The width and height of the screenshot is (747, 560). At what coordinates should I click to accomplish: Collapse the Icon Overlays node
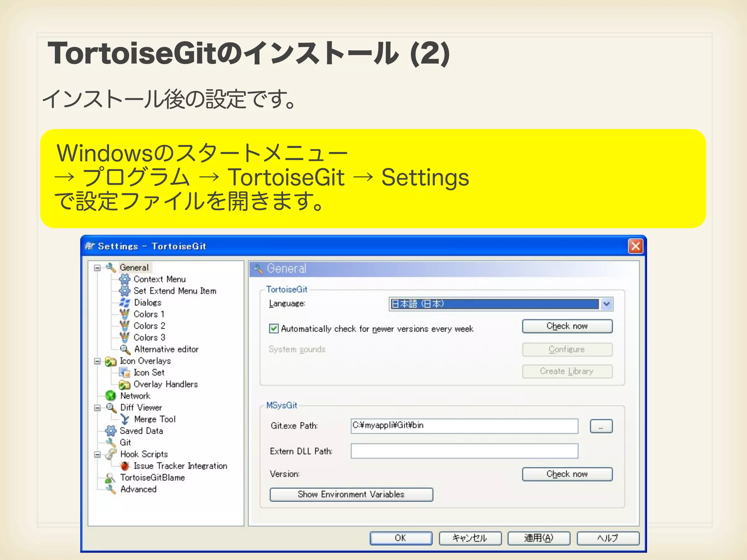pyautogui.click(x=97, y=361)
